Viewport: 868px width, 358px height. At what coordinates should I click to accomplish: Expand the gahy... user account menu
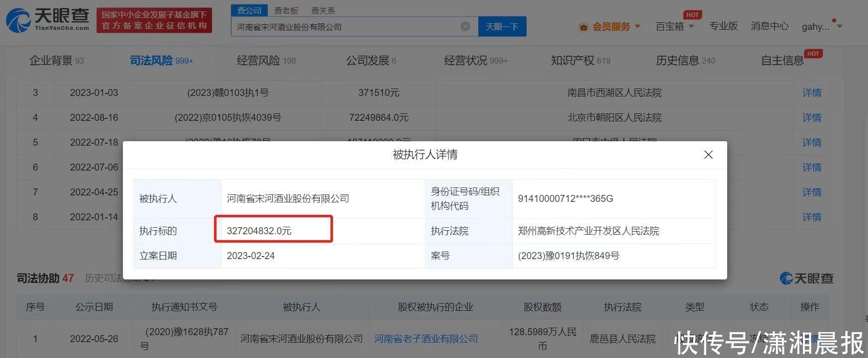(x=822, y=26)
